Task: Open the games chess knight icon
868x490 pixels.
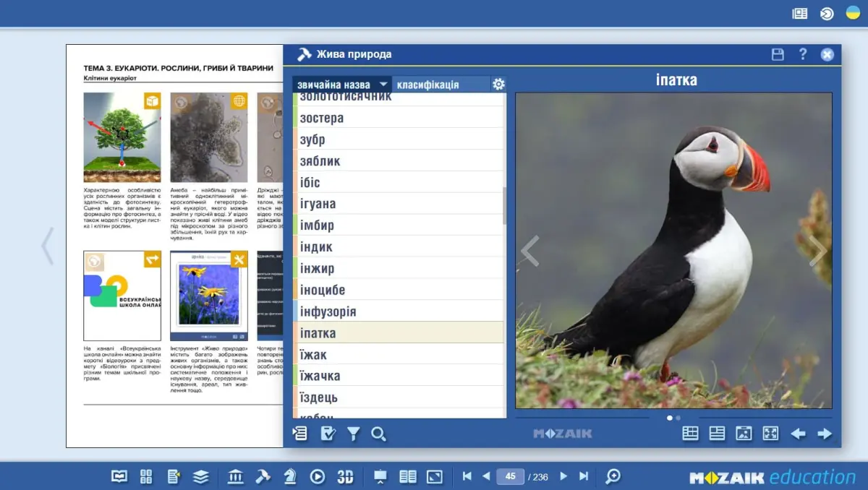Action: coord(290,476)
